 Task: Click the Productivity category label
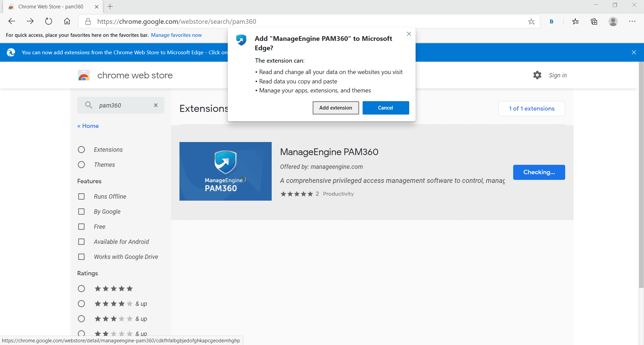pyautogui.click(x=338, y=194)
